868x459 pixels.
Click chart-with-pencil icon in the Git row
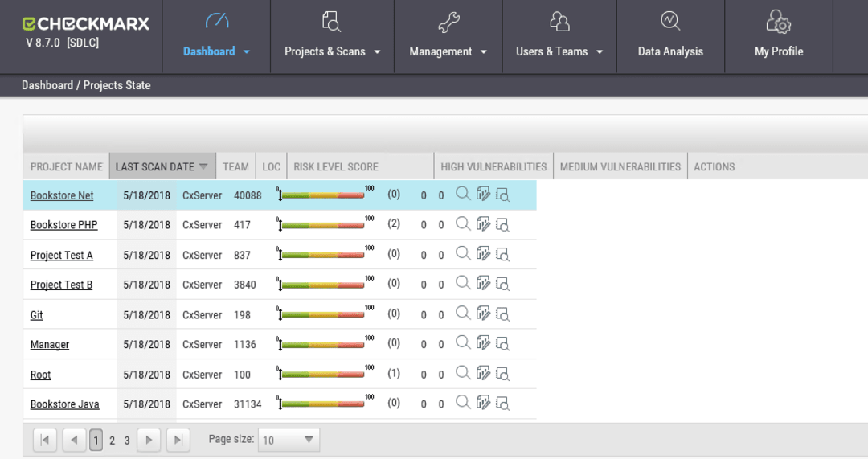click(x=483, y=313)
